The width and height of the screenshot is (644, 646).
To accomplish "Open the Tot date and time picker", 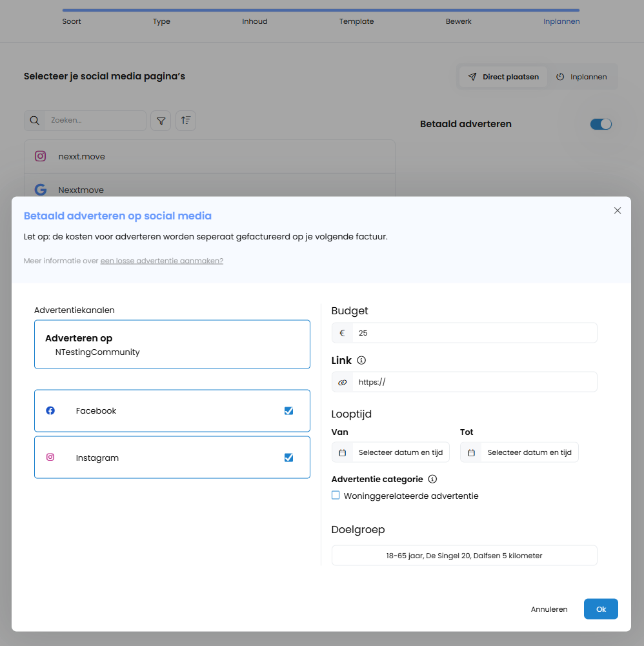I will click(529, 452).
